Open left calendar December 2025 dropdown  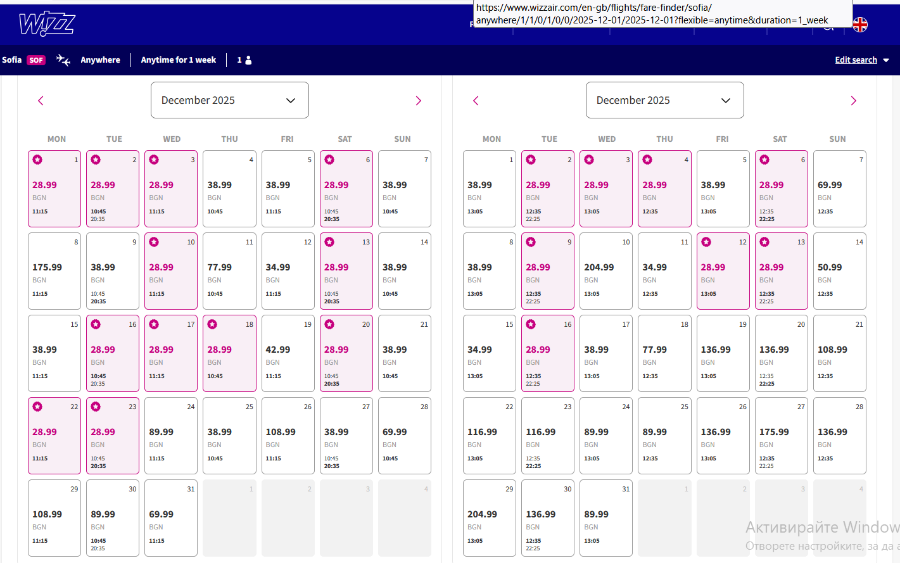[230, 100]
